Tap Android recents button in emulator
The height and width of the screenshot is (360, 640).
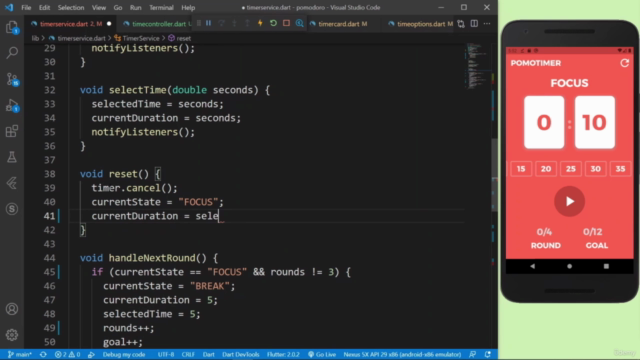point(606,266)
